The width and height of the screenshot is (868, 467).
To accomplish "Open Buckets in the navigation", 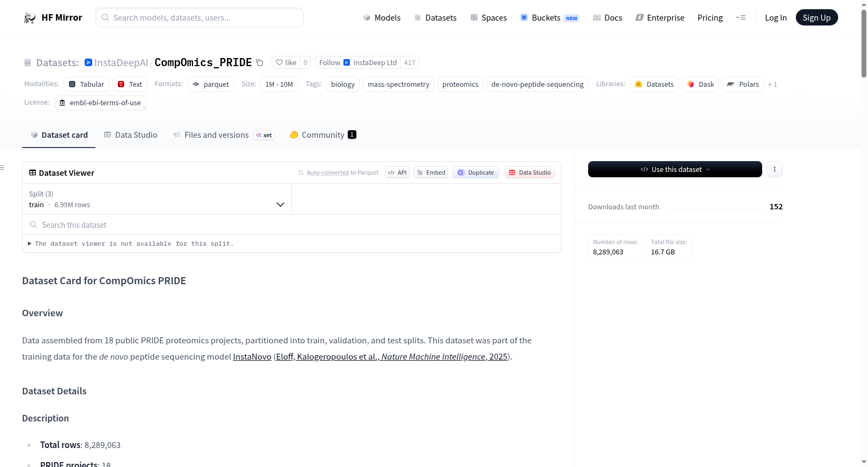I will click(x=550, y=17).
